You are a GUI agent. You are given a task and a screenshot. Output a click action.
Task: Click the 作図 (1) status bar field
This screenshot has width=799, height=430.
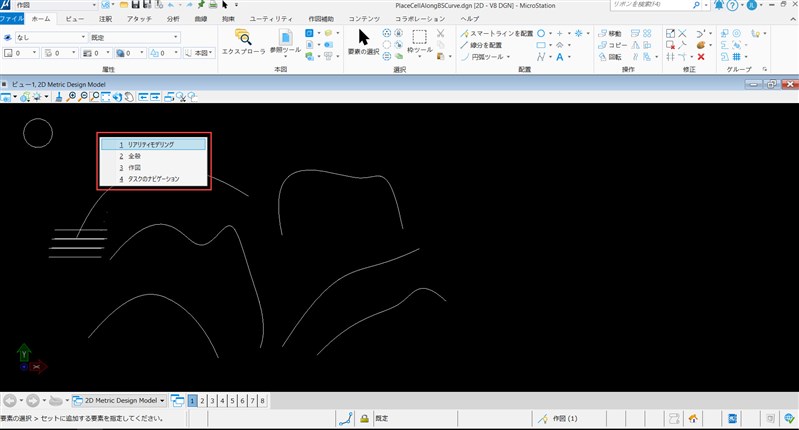pyautogui.click(x=568, y=418)
